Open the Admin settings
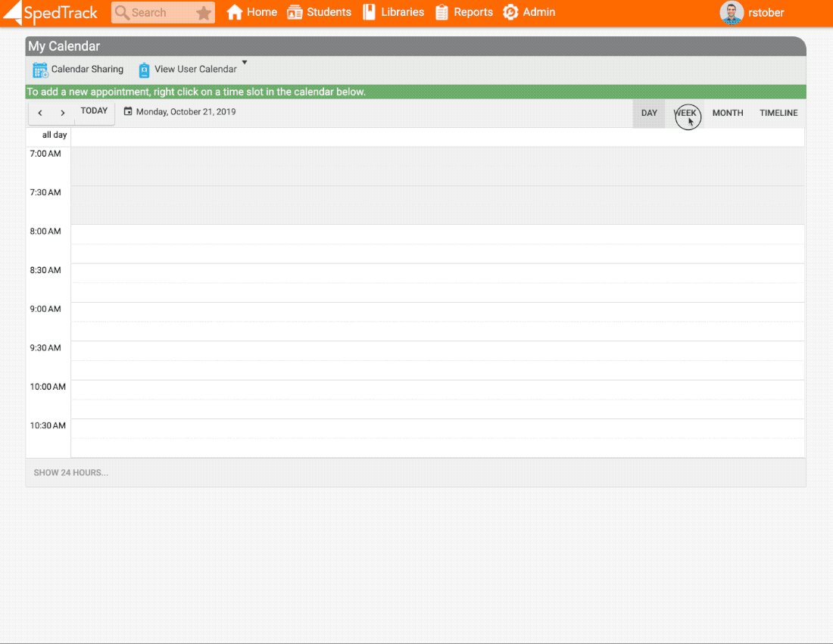Screen dimensions: 833x644 point(529,13)
